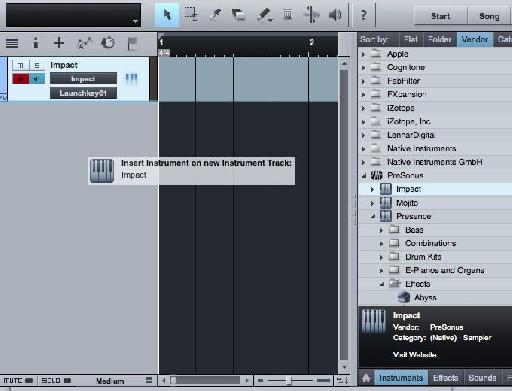Select the Combinations preset folder

pyautogui.click(x=435, y=243)
